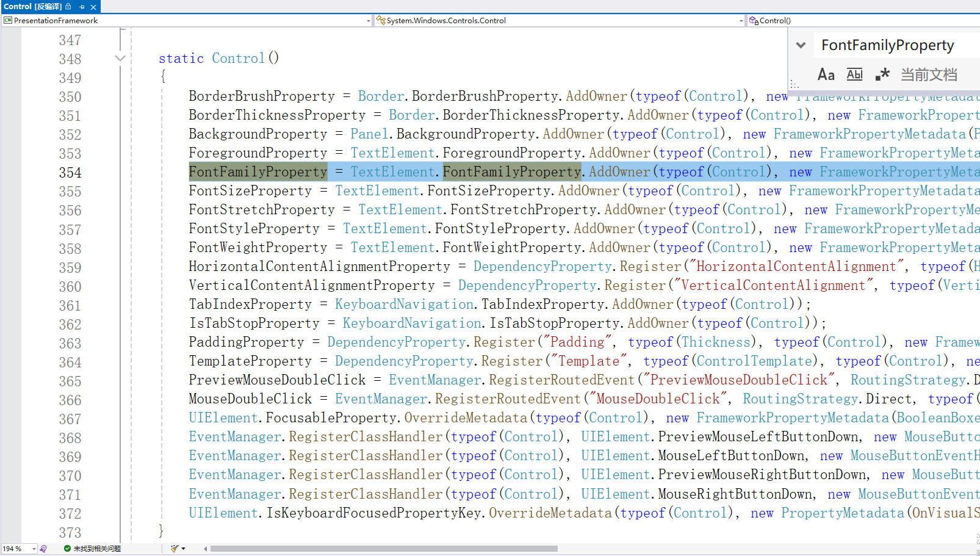Click the lock icon on Control tab
This screenshot has height=556, width=980.
(68, 7)
